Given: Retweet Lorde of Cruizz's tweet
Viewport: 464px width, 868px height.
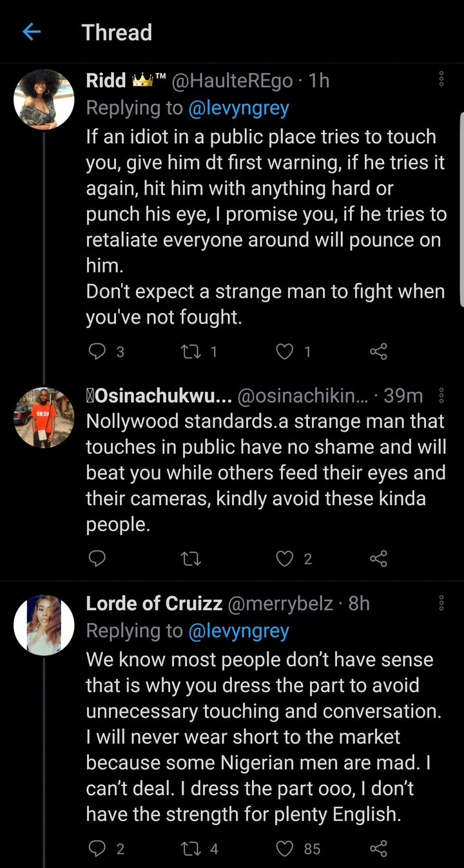Looking at the screenshot, I should [190, 849].
